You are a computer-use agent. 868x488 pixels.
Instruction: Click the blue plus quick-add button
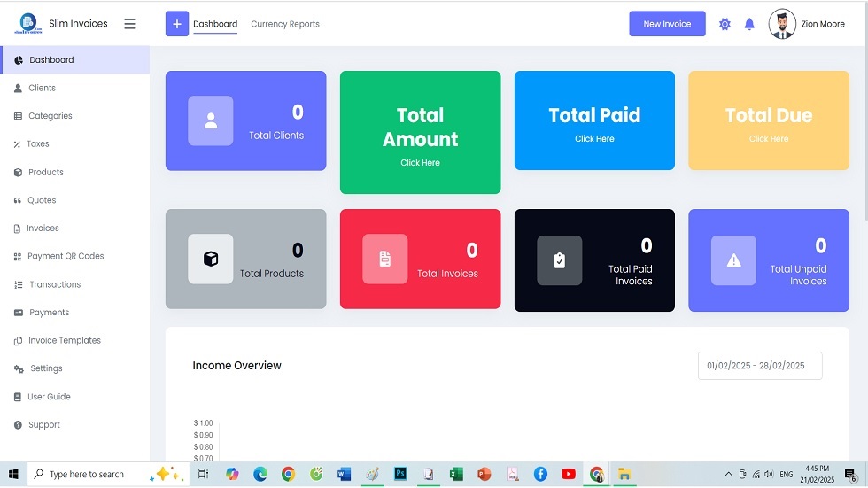point(177,24)
